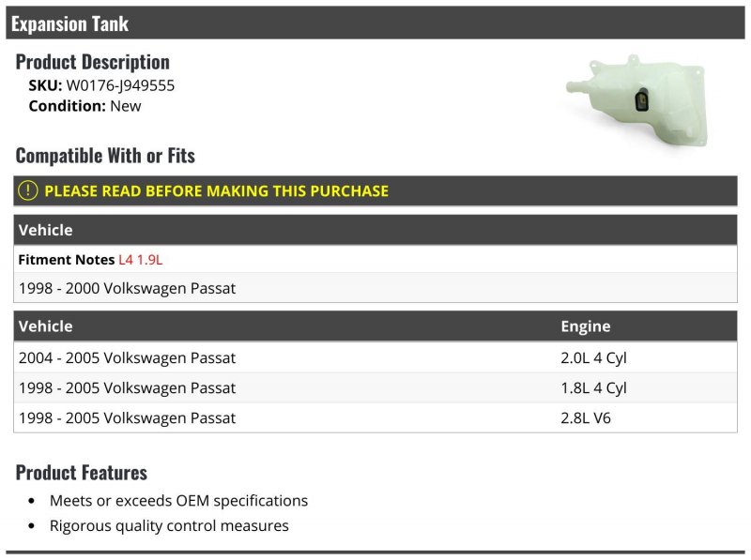The height and width of the screenshot is (560, 751).
Task: Click the 2.0L 4 Cyl engine cell
Action: (x=593, y=357)
